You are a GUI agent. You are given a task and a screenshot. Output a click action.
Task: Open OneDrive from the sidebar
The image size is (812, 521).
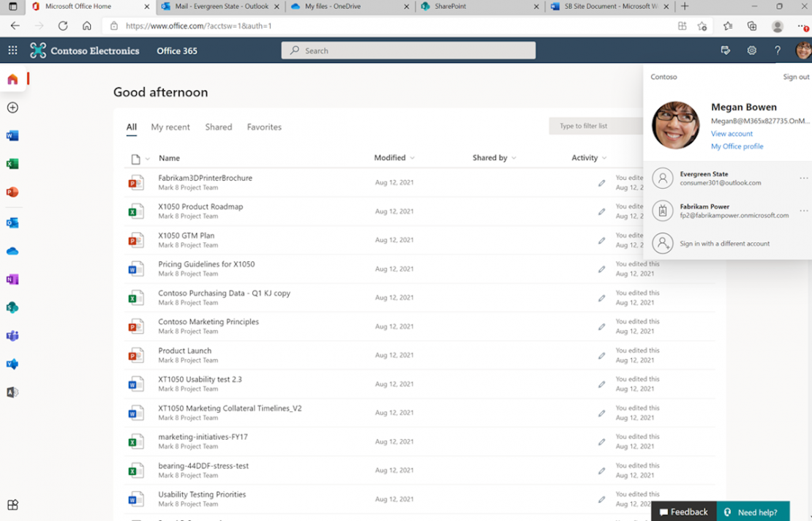pos(11,251)
